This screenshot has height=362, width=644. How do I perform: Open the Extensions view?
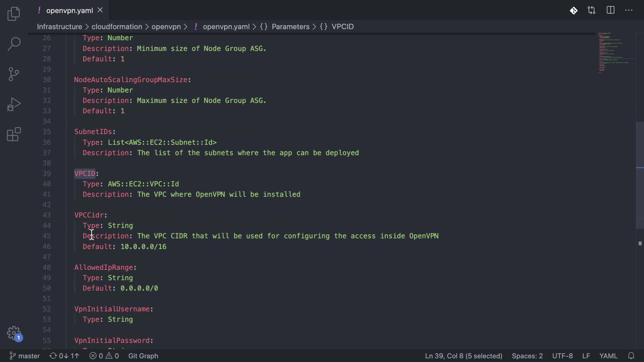tap(14, 134)
